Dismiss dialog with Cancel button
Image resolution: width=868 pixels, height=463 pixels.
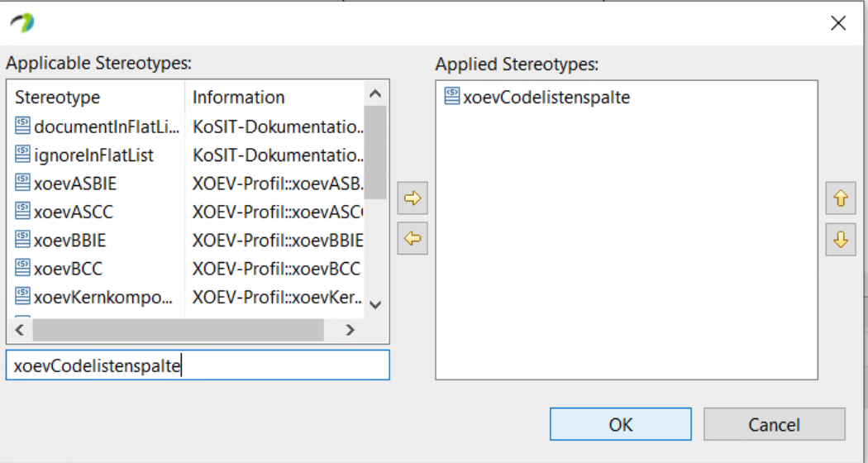point(774,424)
